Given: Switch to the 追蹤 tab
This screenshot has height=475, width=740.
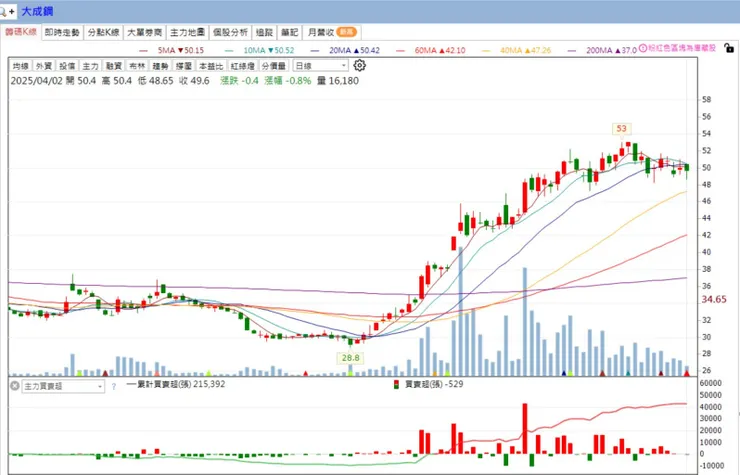Looking at the screenshot, I should 264,32.
